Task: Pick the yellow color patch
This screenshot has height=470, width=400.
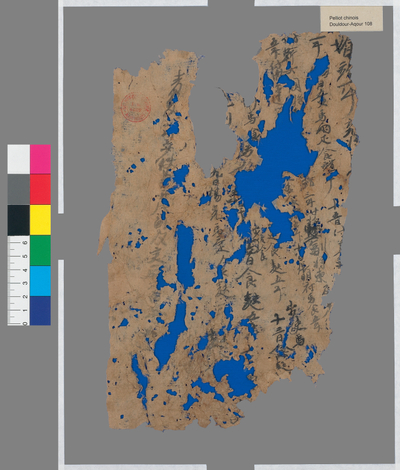Action: (40, 220)
